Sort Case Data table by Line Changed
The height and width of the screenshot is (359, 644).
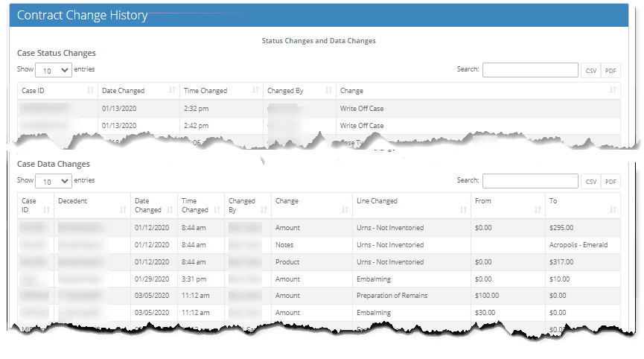click(x=411, y=206)
